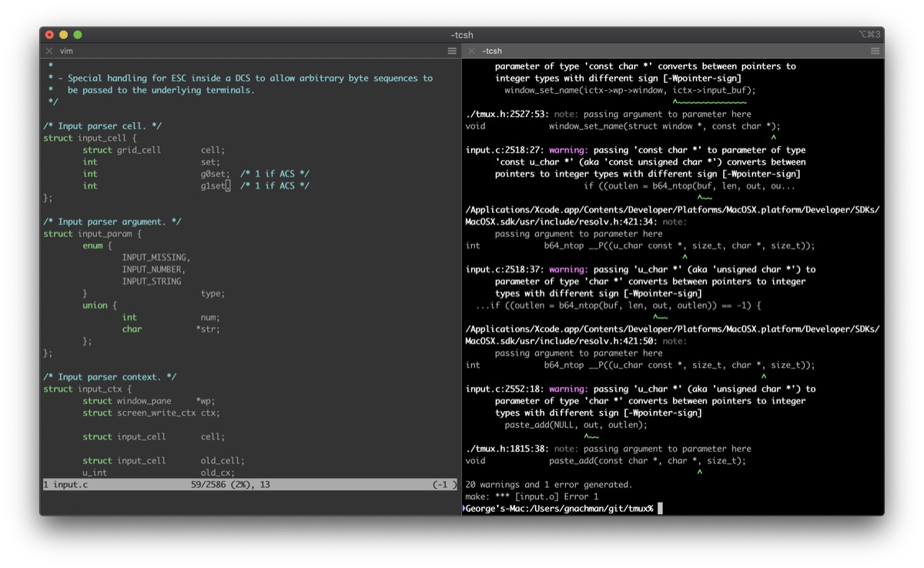924x568 pixels.
Task: Open the vim pane's hamburger menu
Action: pos(451,51)
